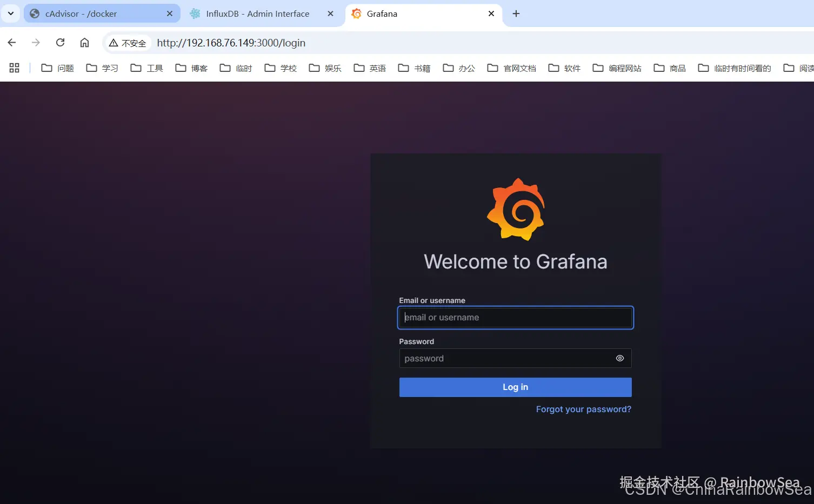
Task: Open the 书籍 bookmark folder
Action: (x=415, y=68)
